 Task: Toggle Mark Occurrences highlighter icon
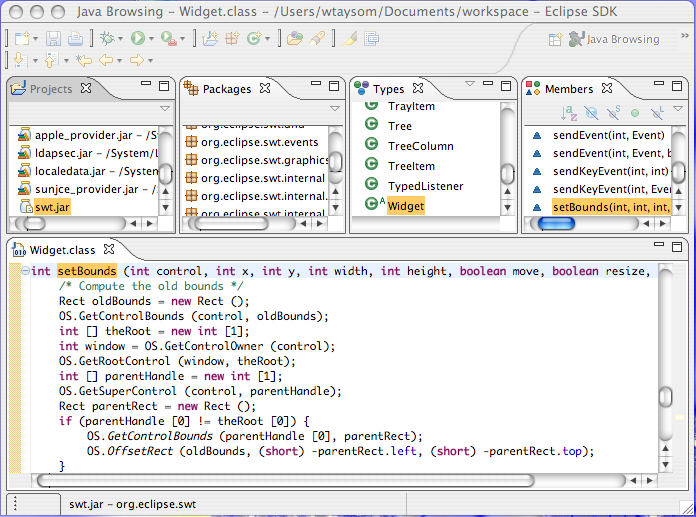349,39
